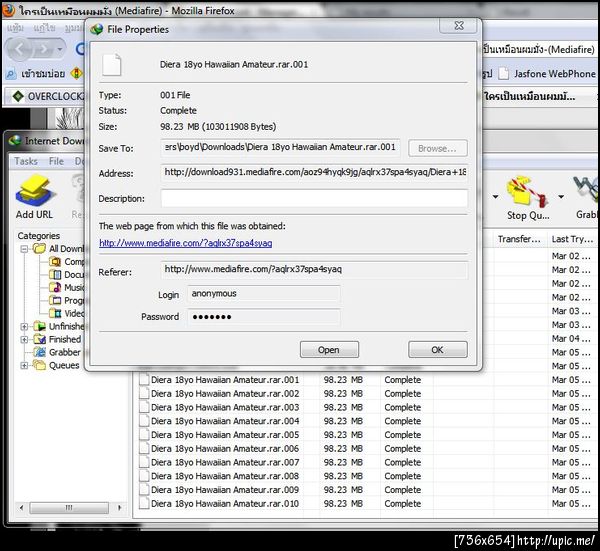Open the OVERCLOCKZONE Firefox tab
Screen dimensions: 600x551
pyautogui.click(x=47, y=96)
